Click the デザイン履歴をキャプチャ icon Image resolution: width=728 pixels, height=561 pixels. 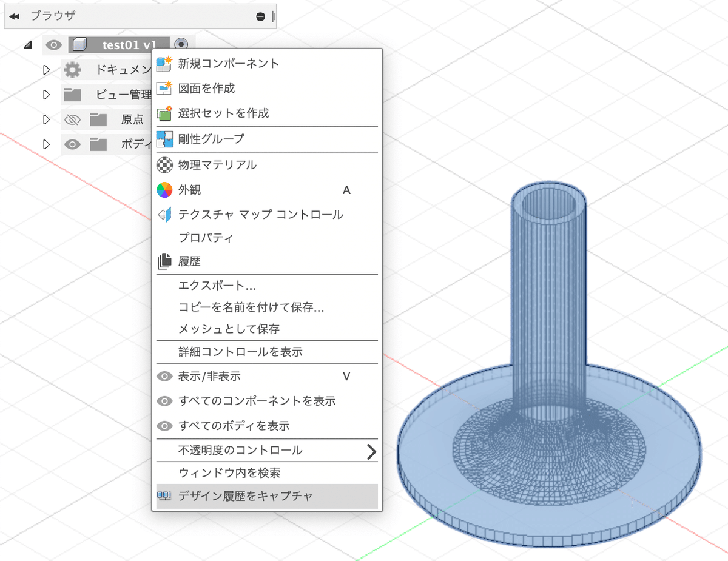coord(164,496)
